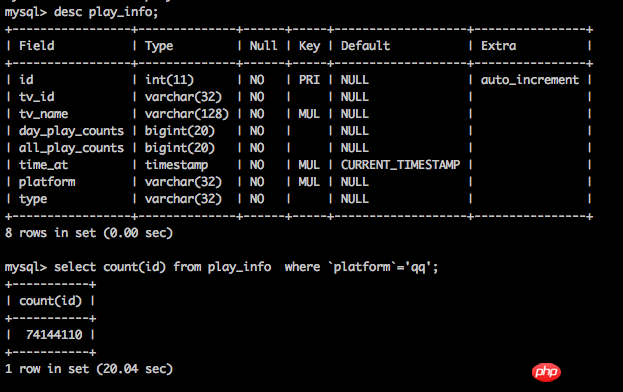
Task: Select the 74144110 count result
Action: coord(54,335)
